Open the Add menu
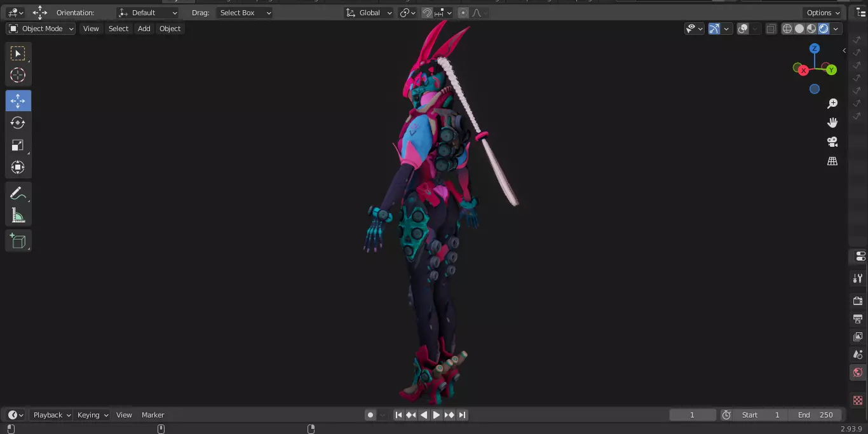868x434 pixels. (x=144, y=29)
